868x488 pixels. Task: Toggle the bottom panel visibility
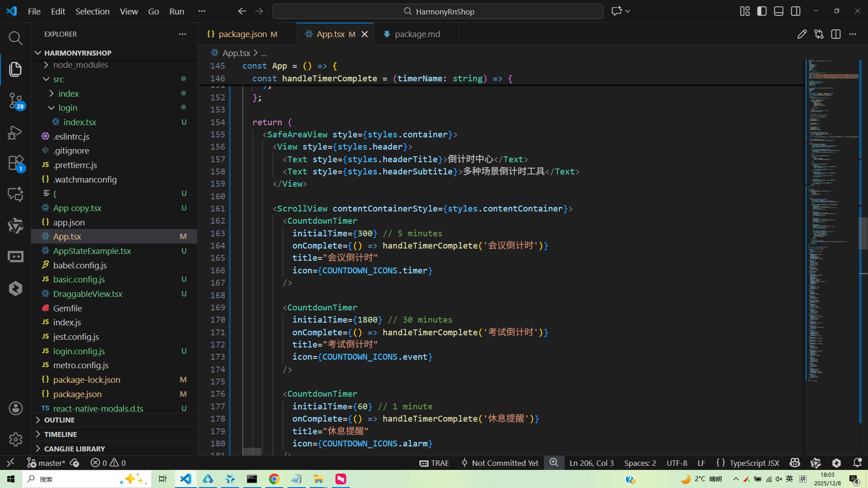tap(778, 11)
